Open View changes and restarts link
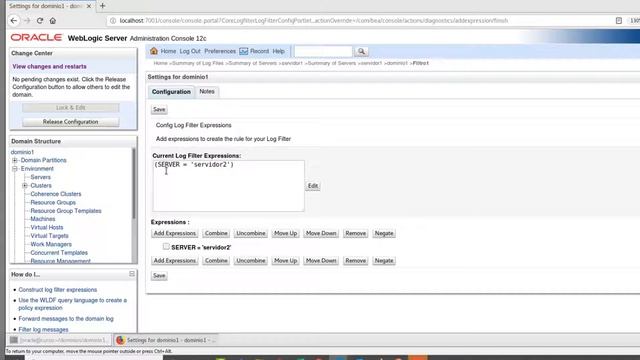Image resolution: width=640 pixels, height=360 pixels. (49, 66)
